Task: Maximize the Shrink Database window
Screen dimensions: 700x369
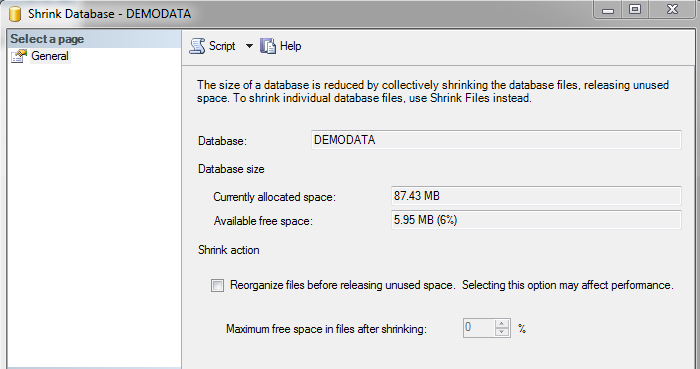Action: (x=635, y=9)
